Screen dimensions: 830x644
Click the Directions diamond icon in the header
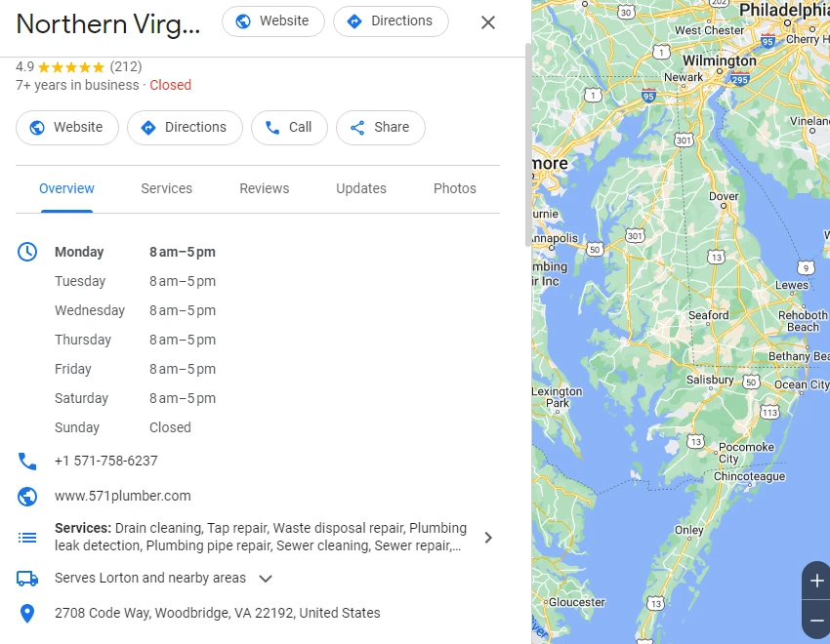point(353,20)
